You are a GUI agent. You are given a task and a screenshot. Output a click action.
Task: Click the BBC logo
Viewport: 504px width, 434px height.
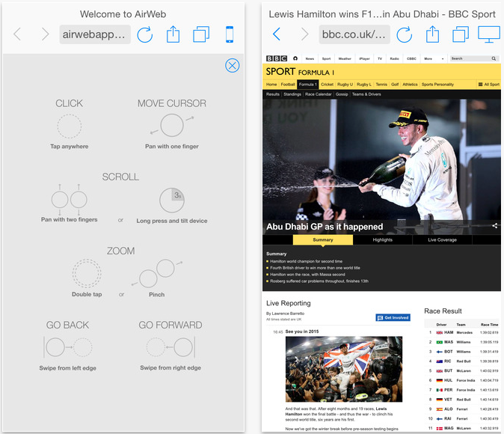(x=277, y=58)
